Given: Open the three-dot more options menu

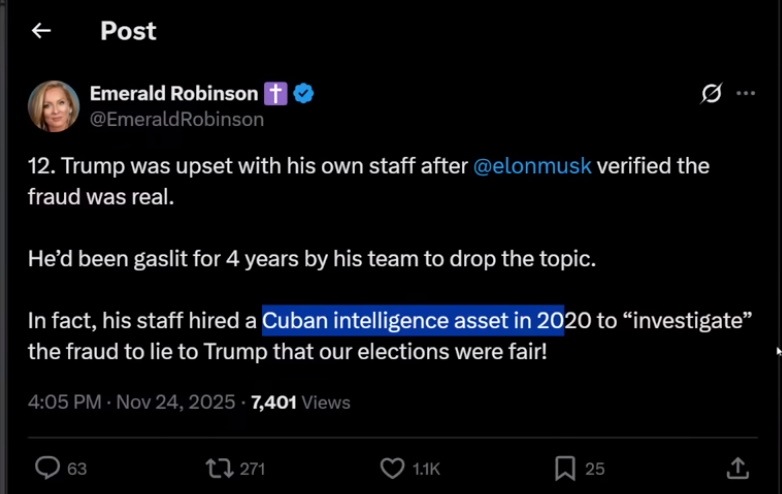Looking at the screenshot, I should tap(746, 94).
